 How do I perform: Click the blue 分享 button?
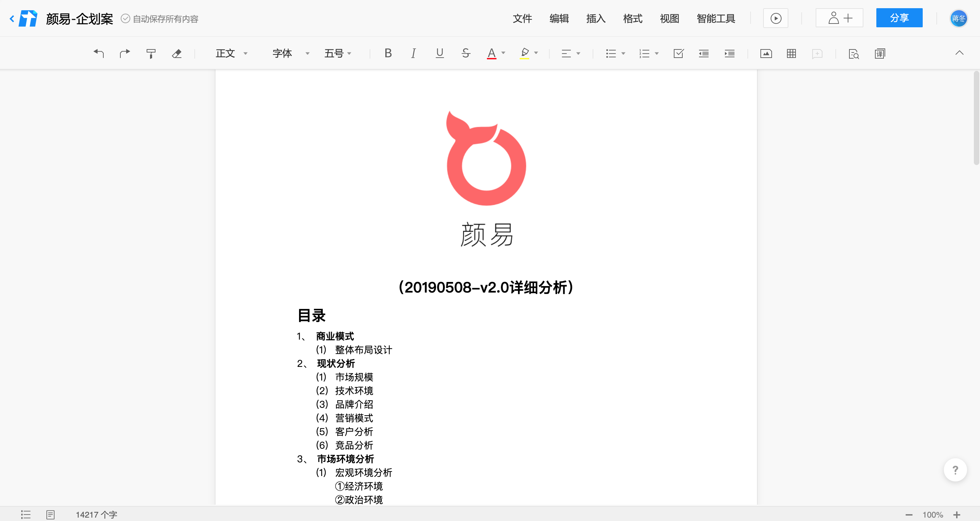click(x=899, y=18)
